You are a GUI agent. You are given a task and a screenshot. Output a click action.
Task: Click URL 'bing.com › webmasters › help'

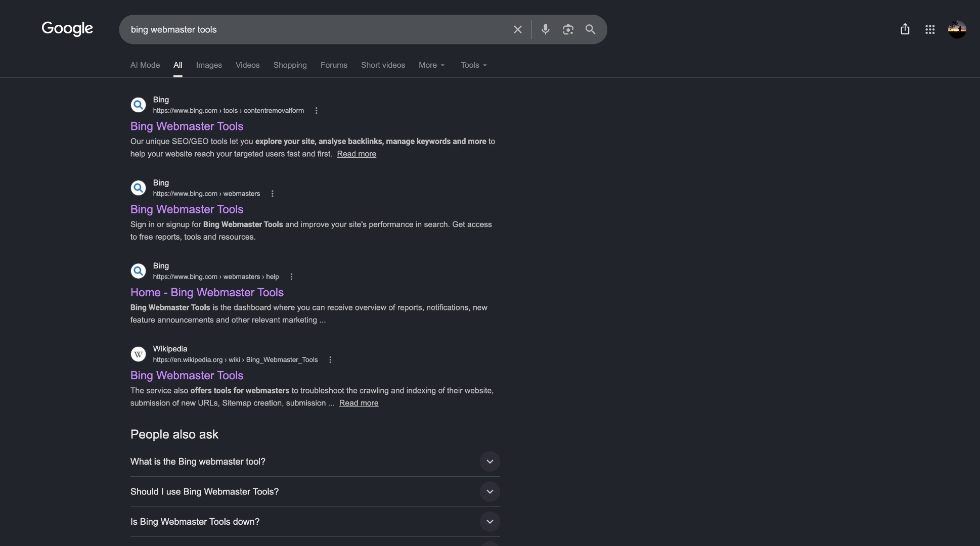click(216, 277)
